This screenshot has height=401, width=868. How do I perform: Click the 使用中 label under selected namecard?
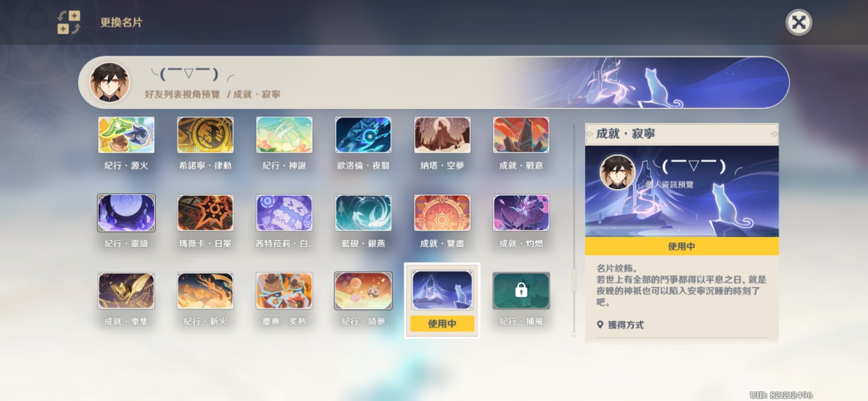coord(442,323)
